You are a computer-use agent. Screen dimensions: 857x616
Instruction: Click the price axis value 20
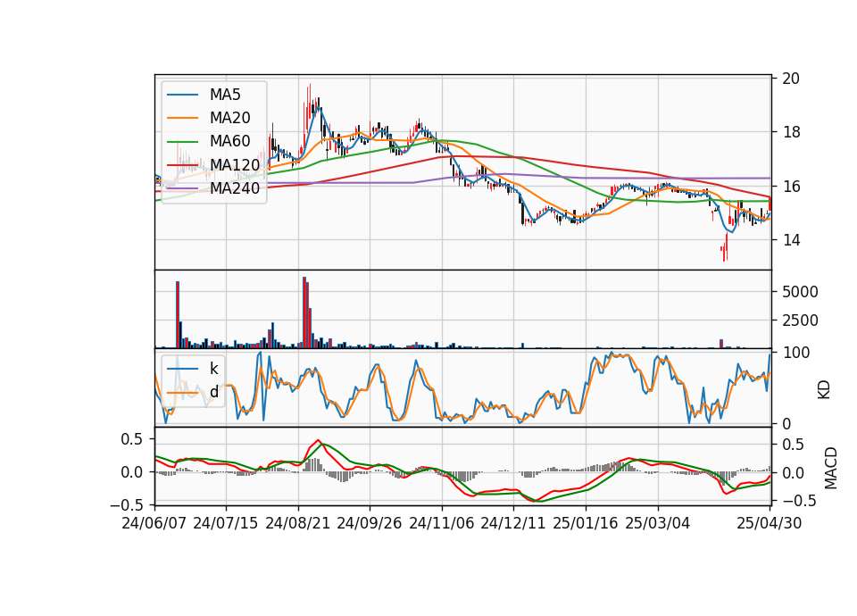coord(791,79)
